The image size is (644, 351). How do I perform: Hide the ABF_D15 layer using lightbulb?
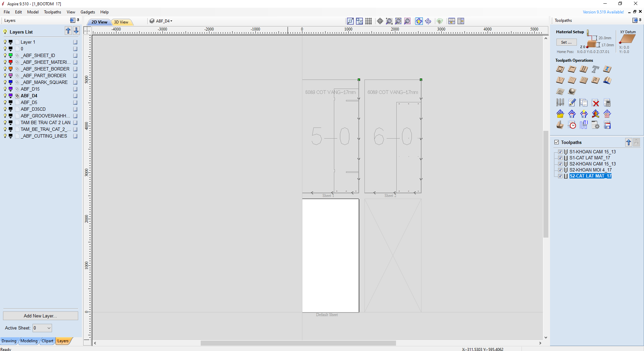coord(5,89)
